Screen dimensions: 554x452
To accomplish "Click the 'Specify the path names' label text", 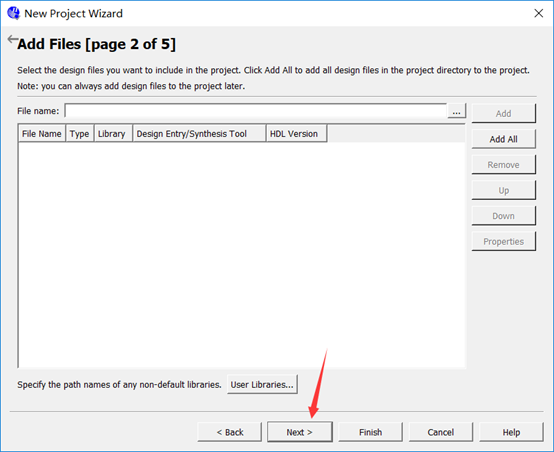I will [x=119, y=385].
